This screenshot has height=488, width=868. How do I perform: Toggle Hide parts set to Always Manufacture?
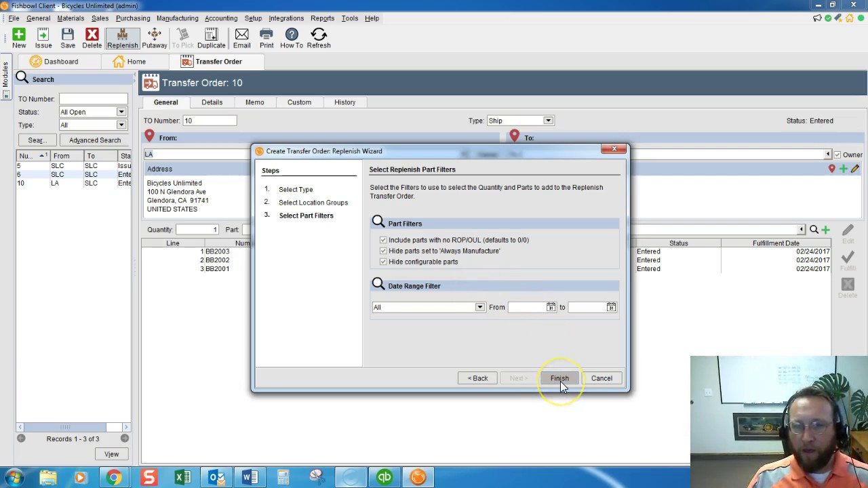(x=383, y=251)
